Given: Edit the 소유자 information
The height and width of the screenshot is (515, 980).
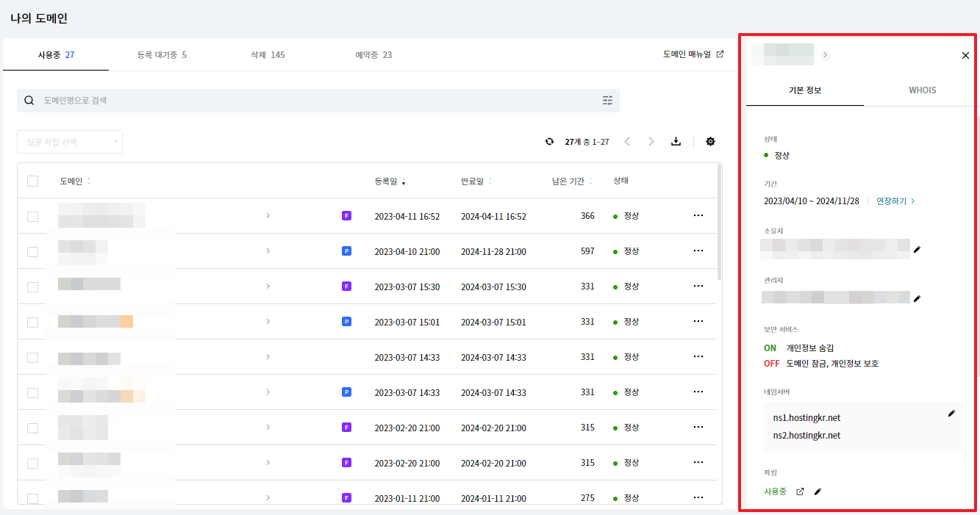Looking at the screenshot, I should (x=917, y=250).
